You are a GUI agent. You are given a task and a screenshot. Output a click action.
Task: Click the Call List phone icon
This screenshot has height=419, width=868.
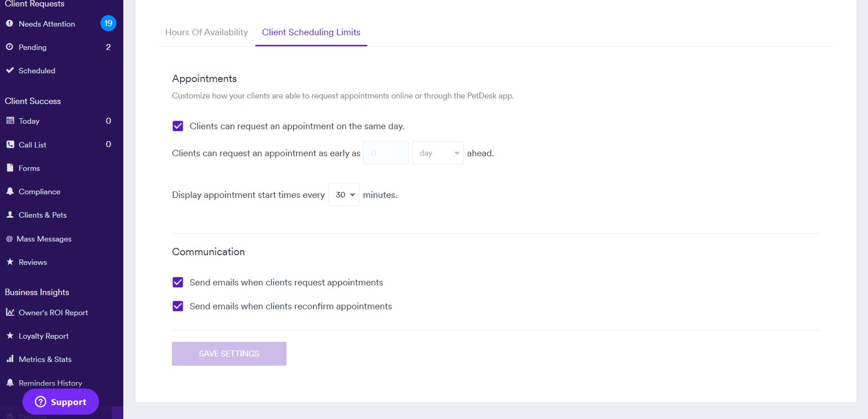(10, 144)
